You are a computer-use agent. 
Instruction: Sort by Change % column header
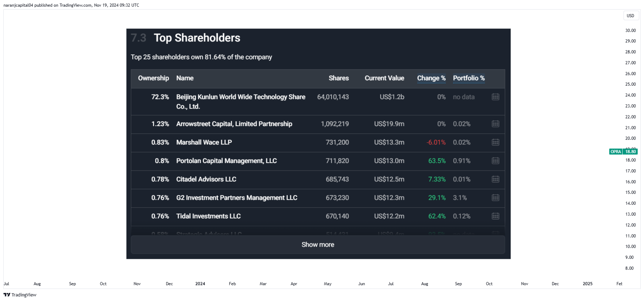click(431, 78)
